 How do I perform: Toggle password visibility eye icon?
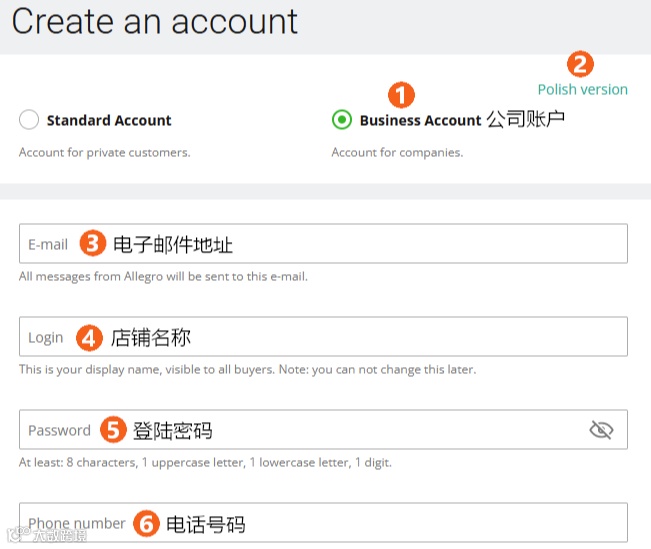600,430
